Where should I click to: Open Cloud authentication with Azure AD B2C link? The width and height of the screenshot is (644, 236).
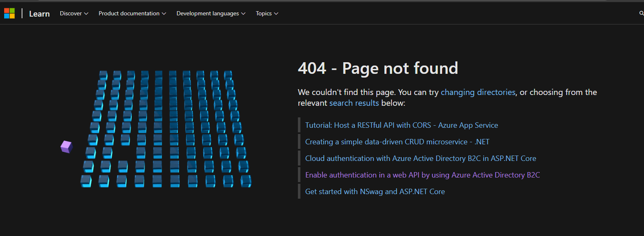click(420, 158)
